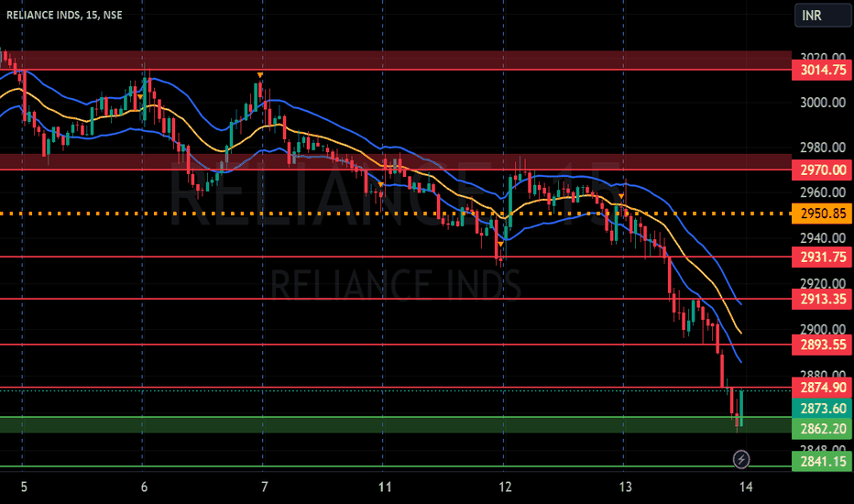Select the green 2862.20 price label

[822, 430]
